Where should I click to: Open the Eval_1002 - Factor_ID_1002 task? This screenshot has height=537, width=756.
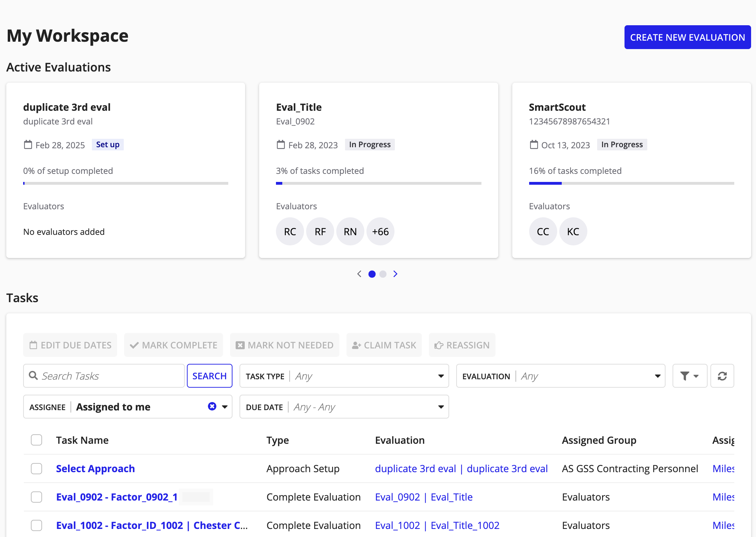[152, 525]
